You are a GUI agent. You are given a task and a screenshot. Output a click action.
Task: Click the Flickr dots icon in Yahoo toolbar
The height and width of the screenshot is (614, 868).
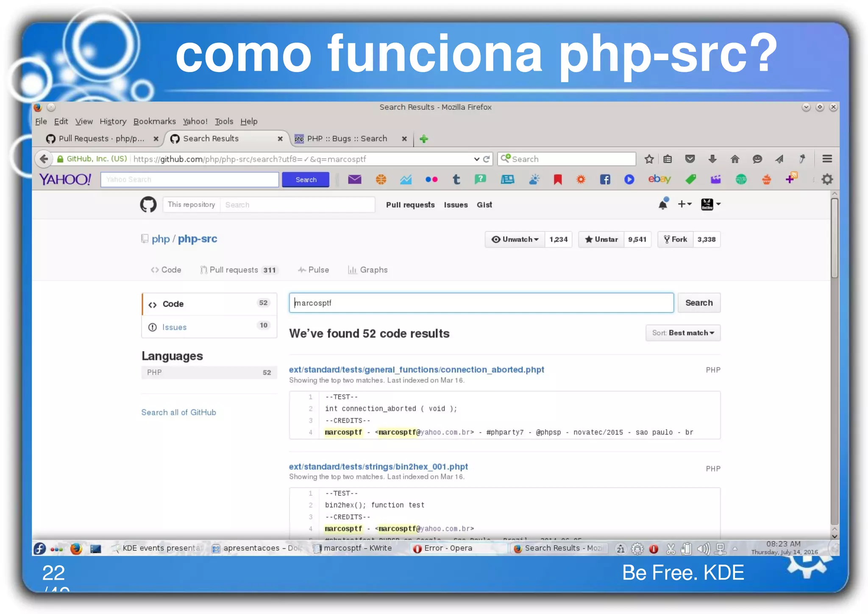tap(431, 179)
